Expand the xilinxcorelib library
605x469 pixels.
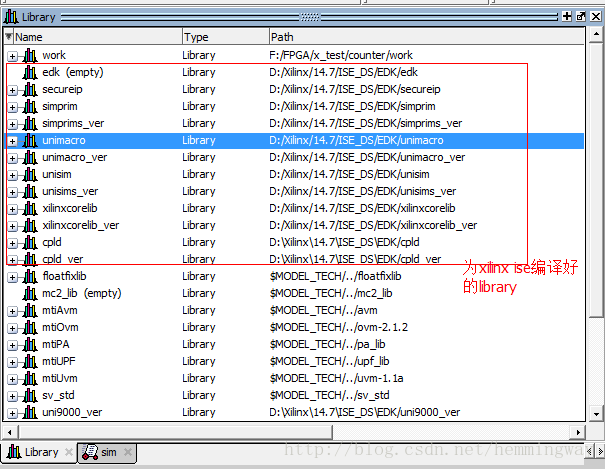pyautogui.click(x=12, y=209)
